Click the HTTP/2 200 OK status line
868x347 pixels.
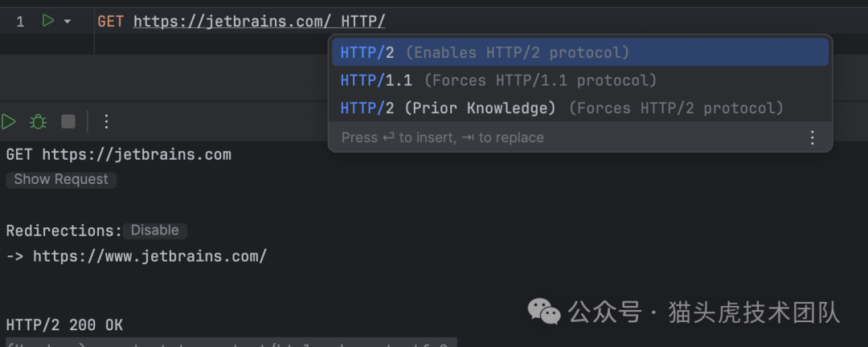(64, 325)
